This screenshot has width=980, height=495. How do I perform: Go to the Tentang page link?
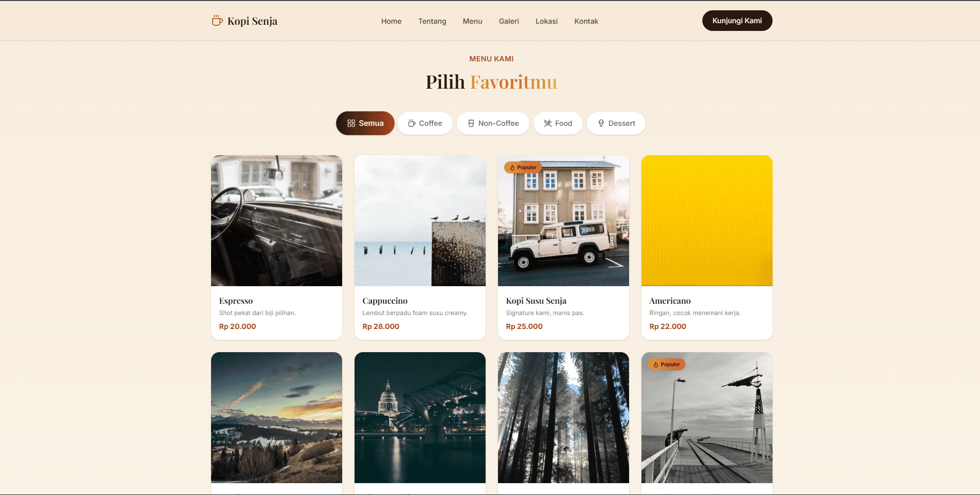pos(432,21)
